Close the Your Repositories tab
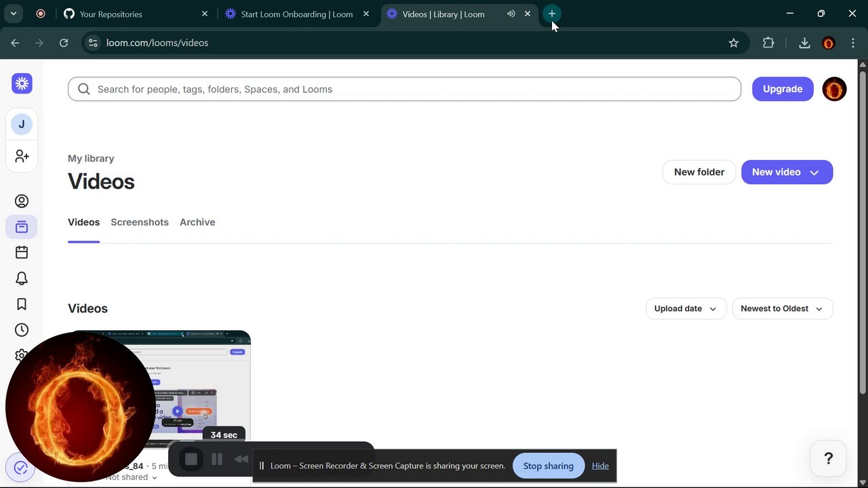The height and width of the screenshot is (488, 868). coord(205,14)
